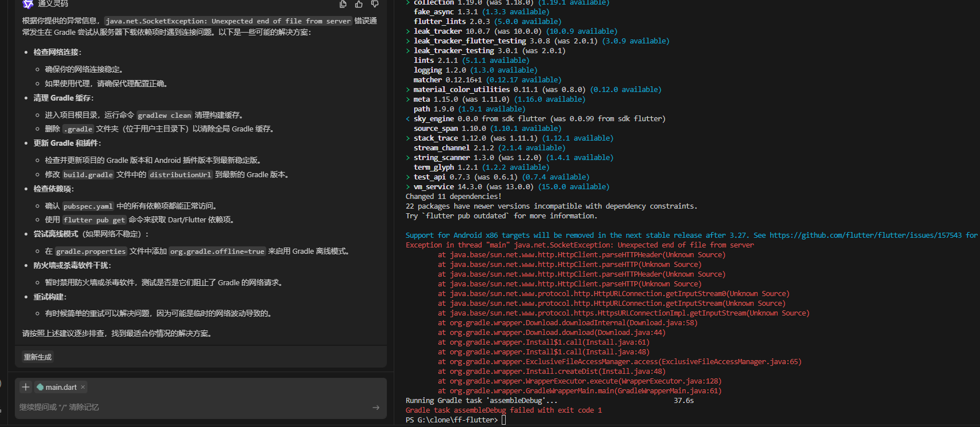Image resolution: width=980 pixels, height=427 pixels.
Task: Click the 'HttpsURLConnectionImpl.getInputStream' stack line
Action: (623, 313)
